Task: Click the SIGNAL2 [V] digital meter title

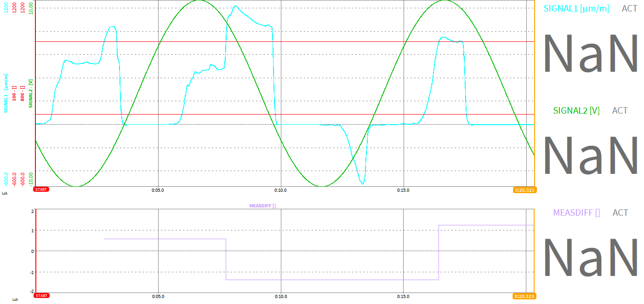Action: [576, 110]
